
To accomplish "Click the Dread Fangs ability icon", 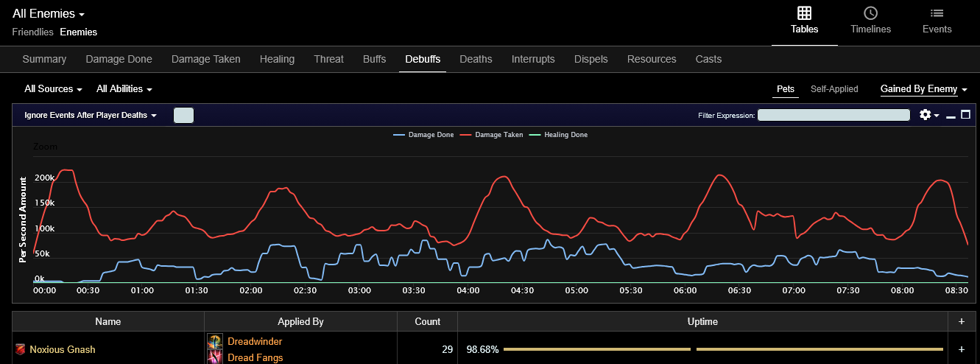I will (216, 357).
